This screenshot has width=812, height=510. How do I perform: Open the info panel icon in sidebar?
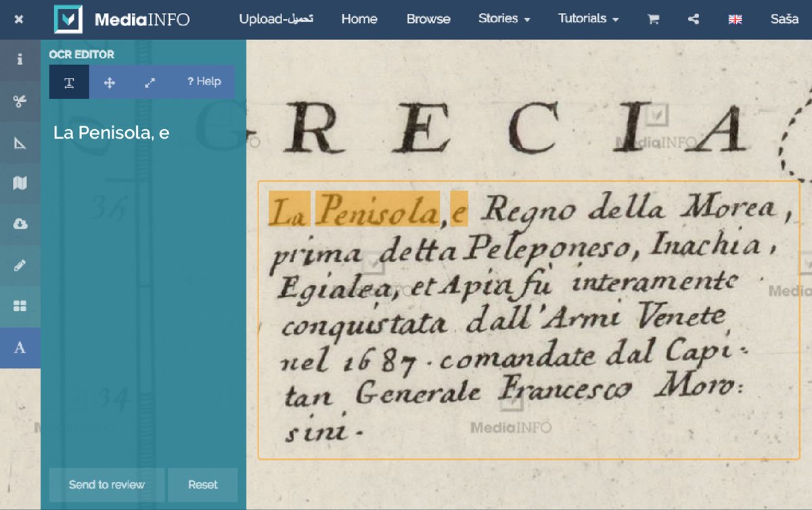click(20, 60)
